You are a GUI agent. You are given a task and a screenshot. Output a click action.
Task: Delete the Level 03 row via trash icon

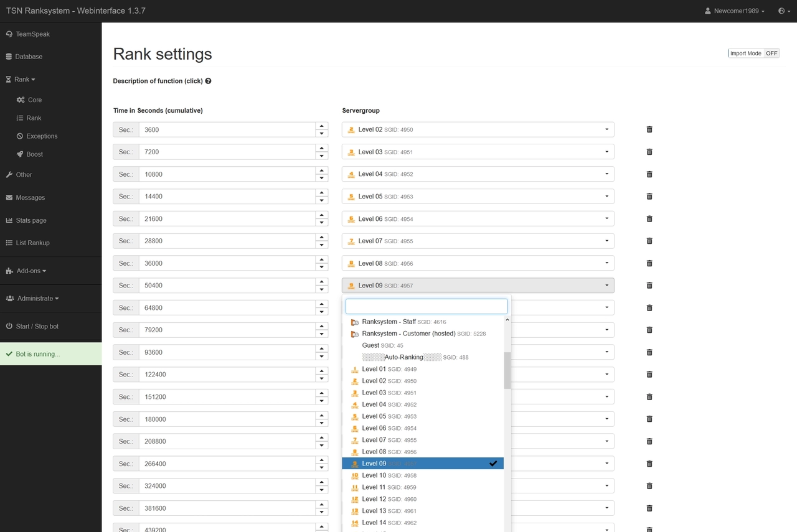pos(649,151)
